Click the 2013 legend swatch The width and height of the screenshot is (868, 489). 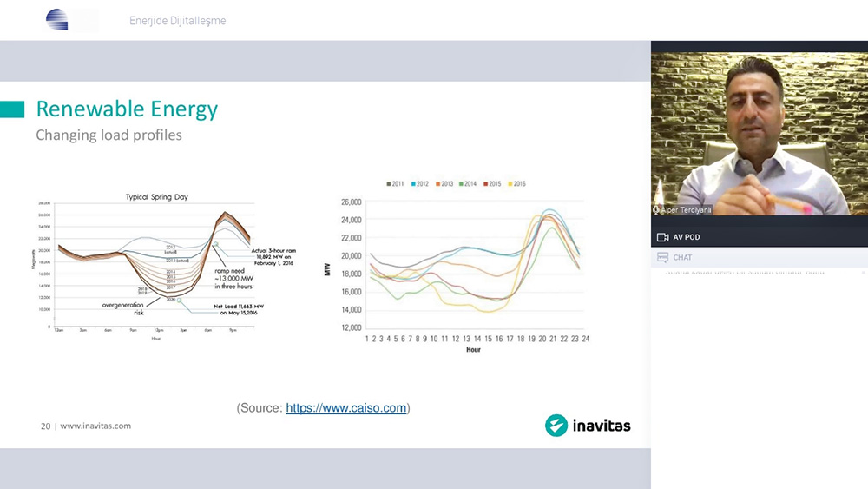pyautogui.click(x=437, y=184)
